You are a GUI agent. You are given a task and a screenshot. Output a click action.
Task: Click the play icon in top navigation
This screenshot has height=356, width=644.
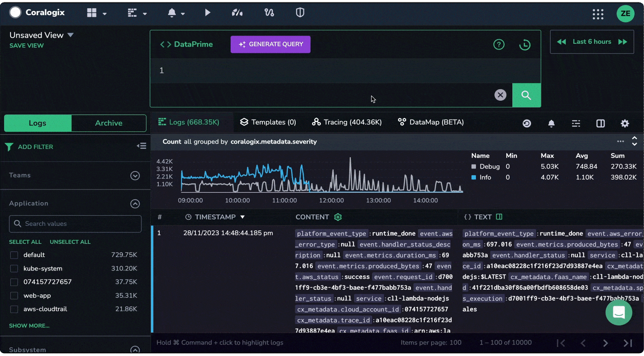coord(207,13)
